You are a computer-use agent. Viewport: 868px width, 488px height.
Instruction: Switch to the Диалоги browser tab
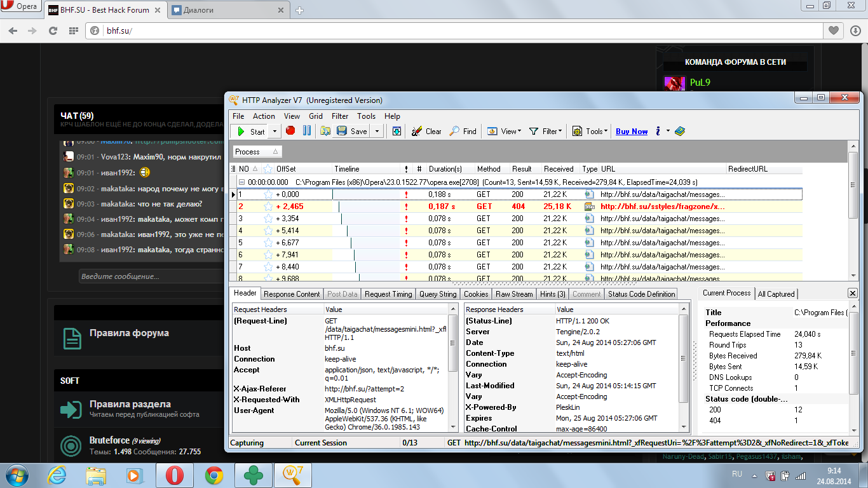230,10
